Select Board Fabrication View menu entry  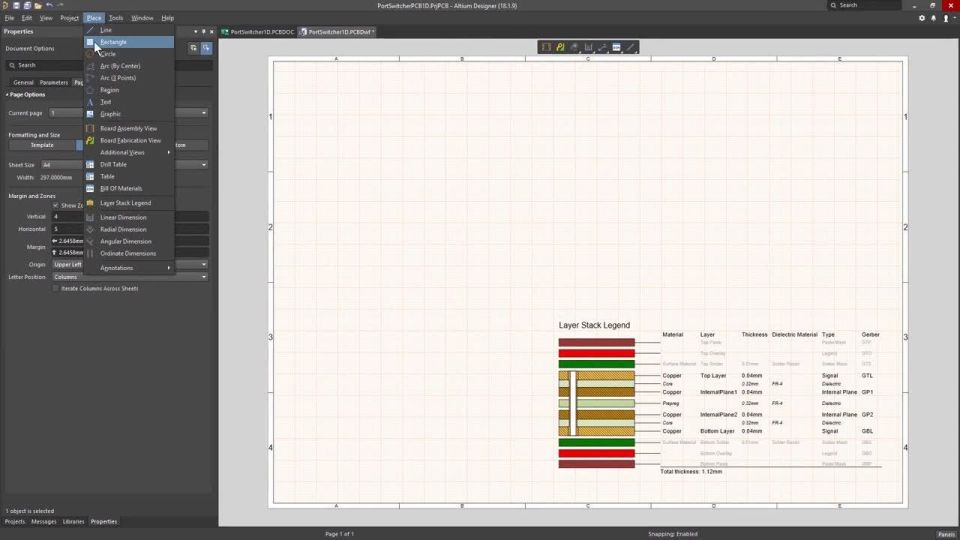tap(129, 140)
